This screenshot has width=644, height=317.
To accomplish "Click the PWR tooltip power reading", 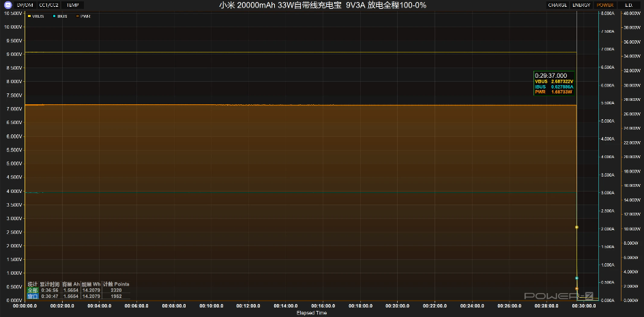I will coord(554,92).
